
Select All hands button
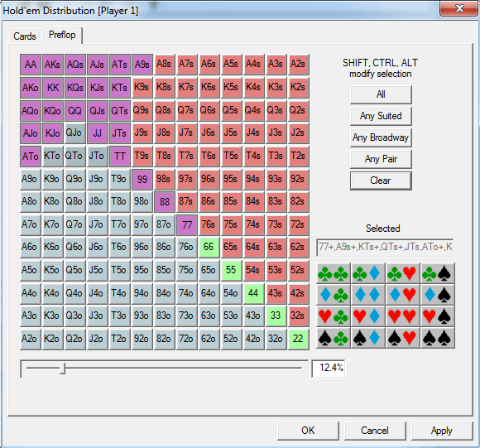(x=381, y=94)
